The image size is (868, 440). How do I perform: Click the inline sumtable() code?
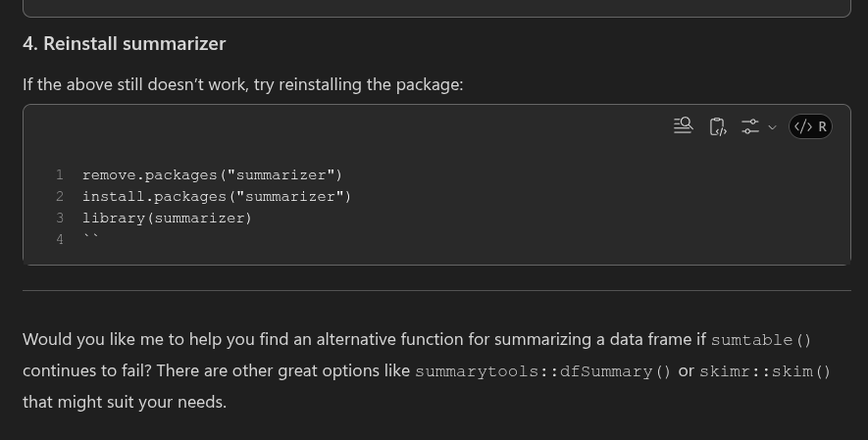click(x=761, y=340)
